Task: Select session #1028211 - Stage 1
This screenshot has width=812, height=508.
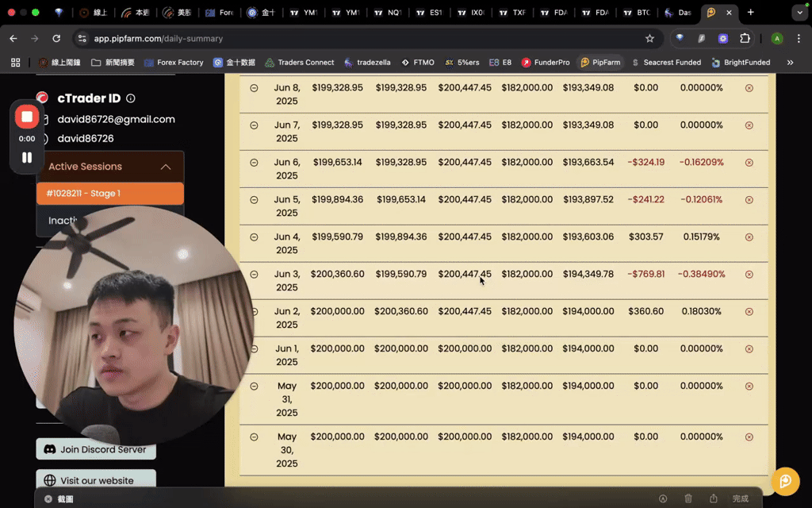Action: click(109, 194)
